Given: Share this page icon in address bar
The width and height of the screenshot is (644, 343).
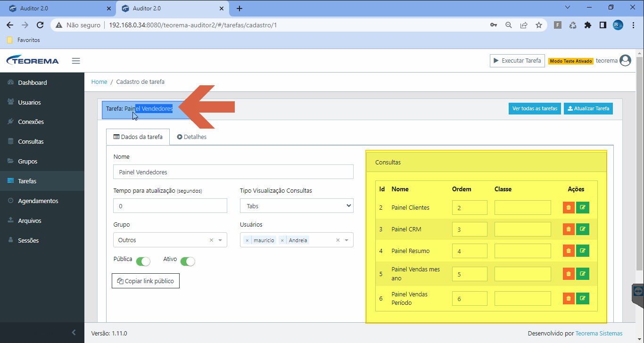Looking at the screenshot, I should 524,25.
